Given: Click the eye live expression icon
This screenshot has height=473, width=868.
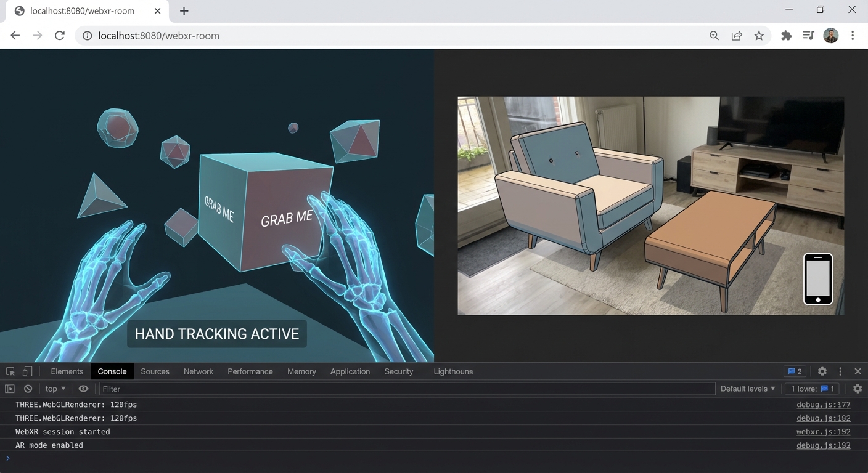Looking at the screenshot, I should (x=83, y=389).
